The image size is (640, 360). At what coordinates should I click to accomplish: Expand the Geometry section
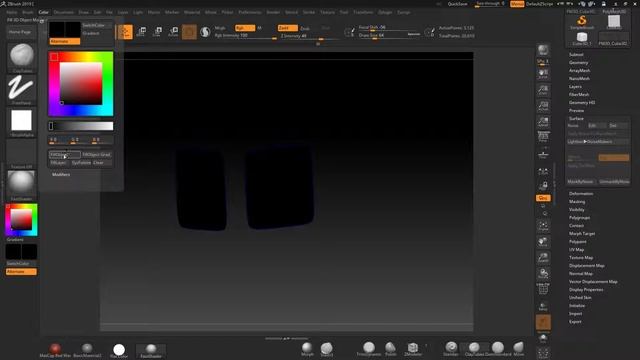[578, 62]
